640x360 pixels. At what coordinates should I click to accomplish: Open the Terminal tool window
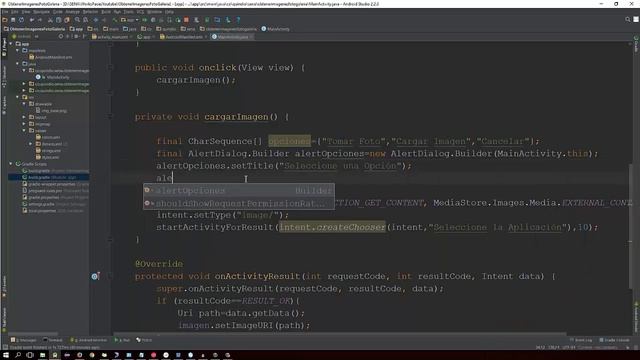53,340
